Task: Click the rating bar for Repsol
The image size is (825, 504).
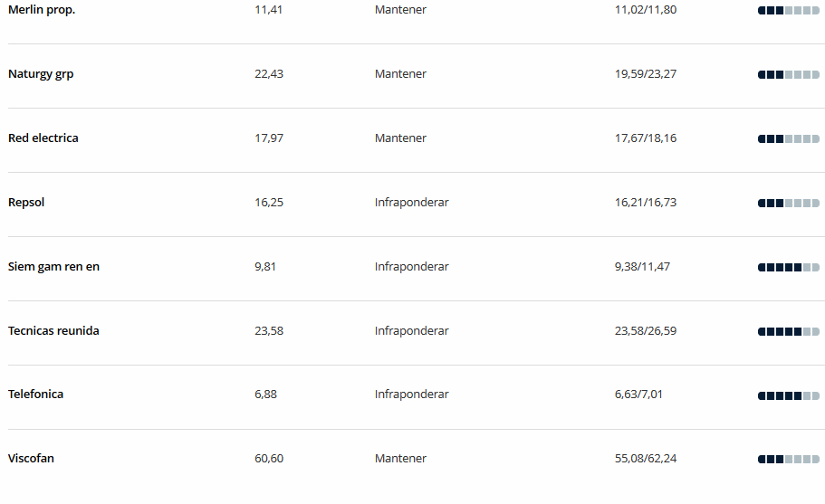Action: (788, 203)
